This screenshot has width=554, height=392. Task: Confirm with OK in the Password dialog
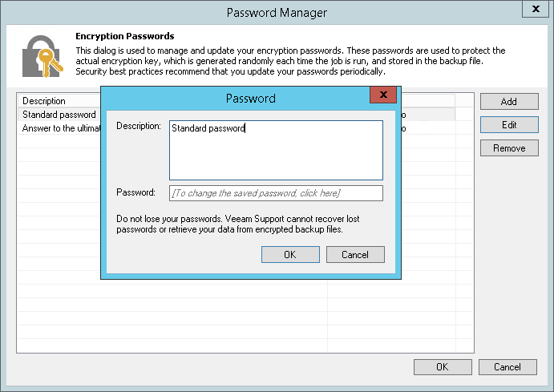[290, 254]
